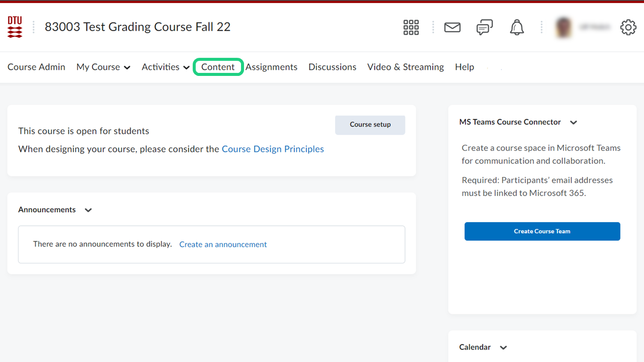Image resolution: width=644 pixels, height=362 pixels.
Task: Expand the MS Teams Course Connector chevron
Action: click(573, 122)
